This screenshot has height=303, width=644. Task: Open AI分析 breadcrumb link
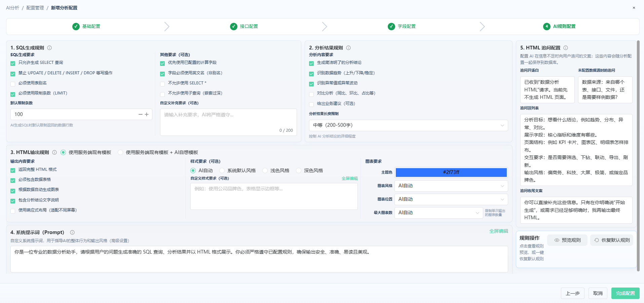click(12, 8)
